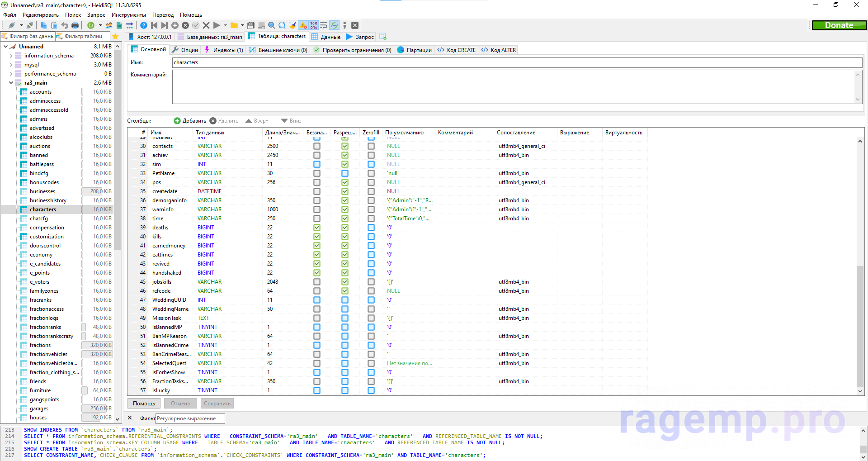Open the connect button dropdown arrow
This screenshot has height=461, width=868.
(x=21, y=25)
